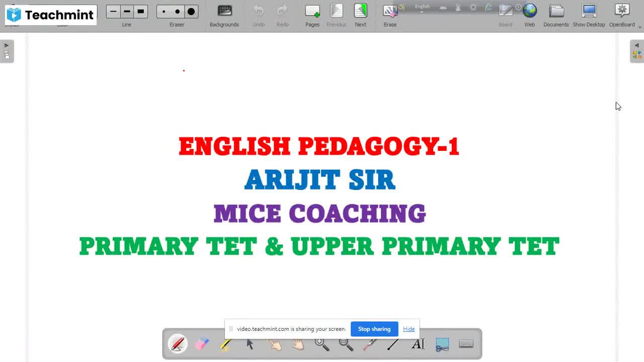Open the Backgrounds picker
644x362 pixels.
[x=224, y=15]
